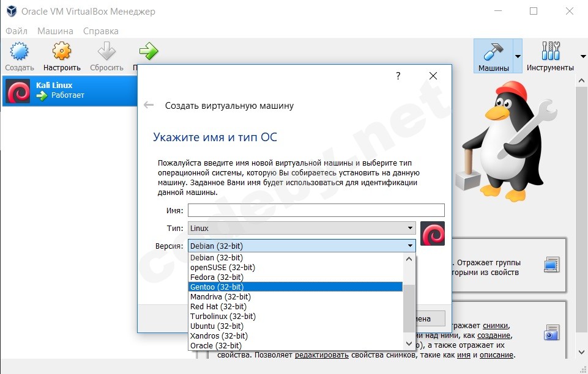The image size is (588, 374).
Task: Choose Gentoo (32-bit) highlighted option
Action: 296,287
